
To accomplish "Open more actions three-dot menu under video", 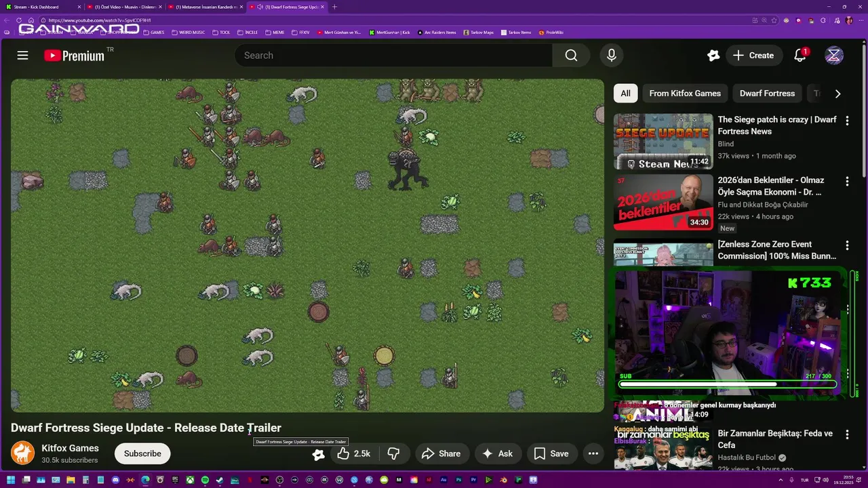I will pos(593,453).
